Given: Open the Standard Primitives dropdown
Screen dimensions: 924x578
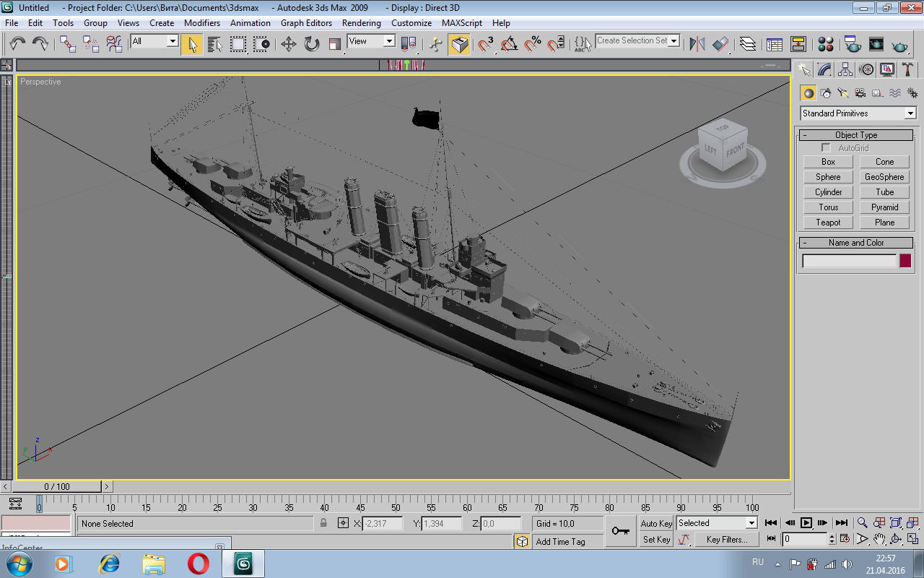Looking at the screenshot, I should 858,113.
